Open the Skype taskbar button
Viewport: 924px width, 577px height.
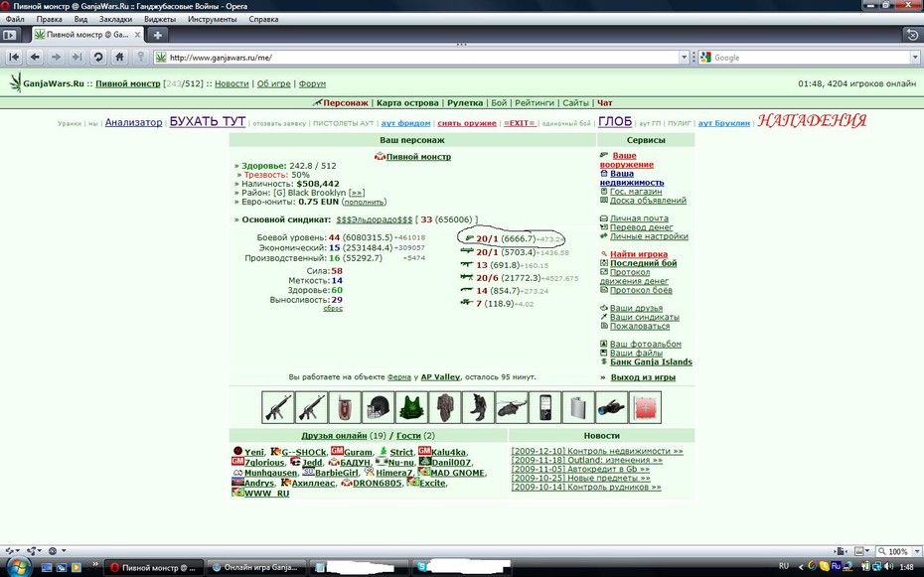463,568
